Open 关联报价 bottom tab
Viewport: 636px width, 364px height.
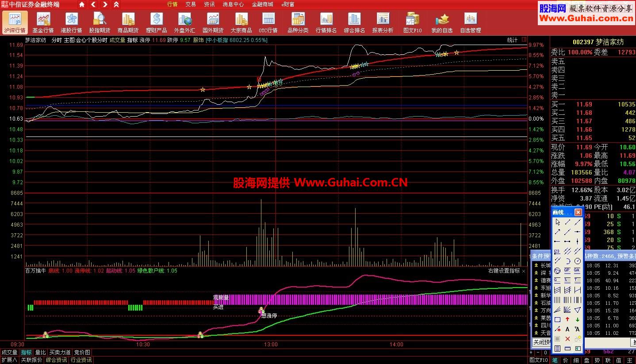[31, 360]
